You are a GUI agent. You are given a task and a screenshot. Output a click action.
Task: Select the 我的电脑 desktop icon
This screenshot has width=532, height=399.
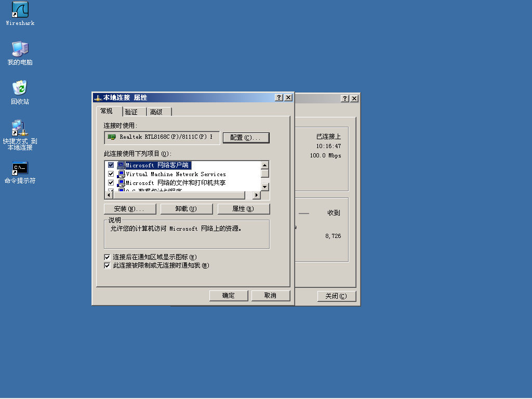20,53
